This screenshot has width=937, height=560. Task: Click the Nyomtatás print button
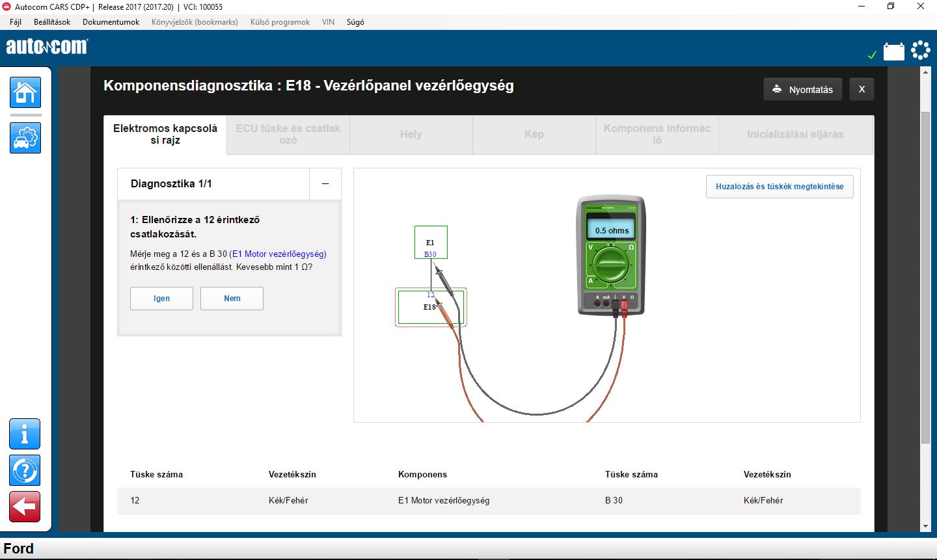point(802,90)
